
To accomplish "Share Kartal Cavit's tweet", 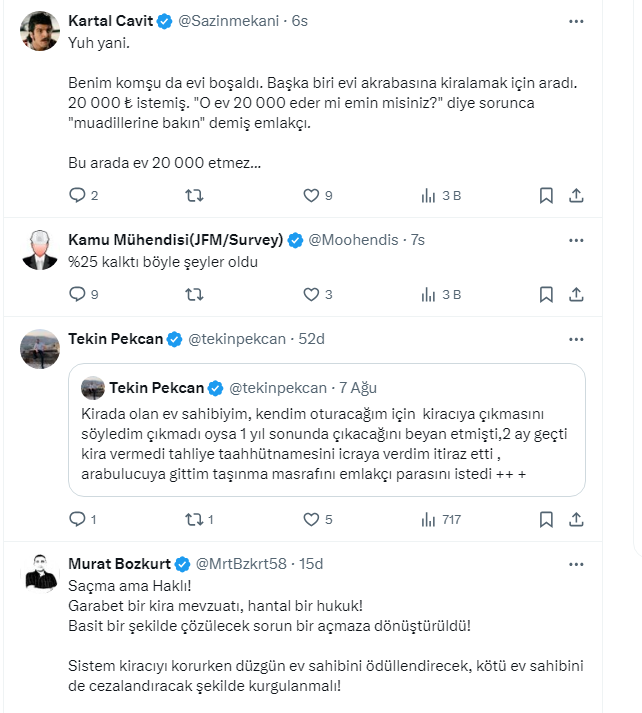I will click(576, 195).
